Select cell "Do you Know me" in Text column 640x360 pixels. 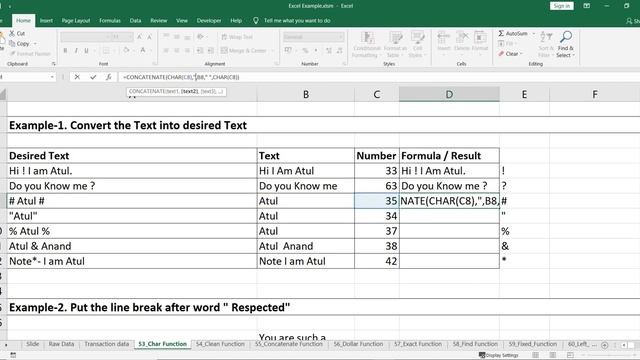coord(306,186)
